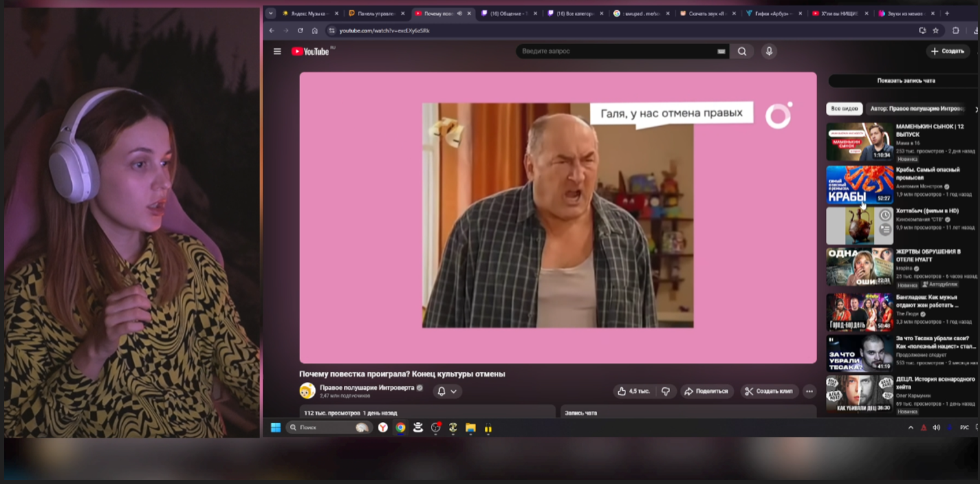980x484 pixels.
Task: Launch Yandex Browser from the taskbar
Action: coord(383,428)
